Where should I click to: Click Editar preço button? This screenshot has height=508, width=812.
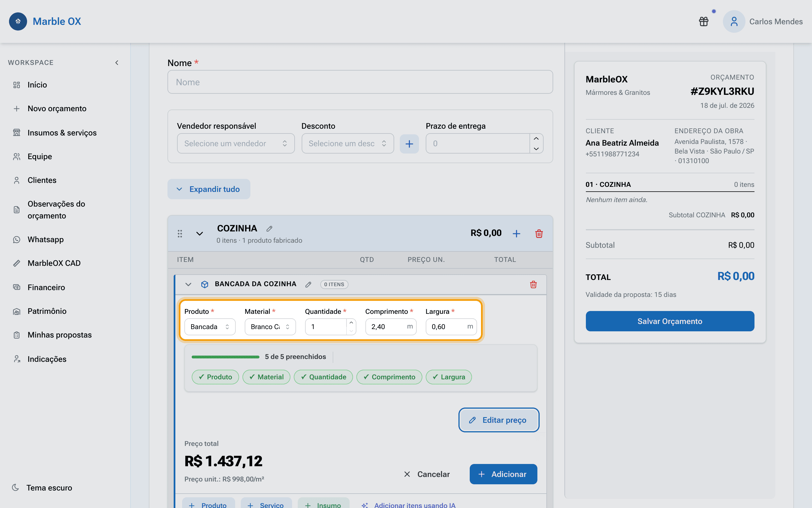pyautogui.click(x=498, y=420)
